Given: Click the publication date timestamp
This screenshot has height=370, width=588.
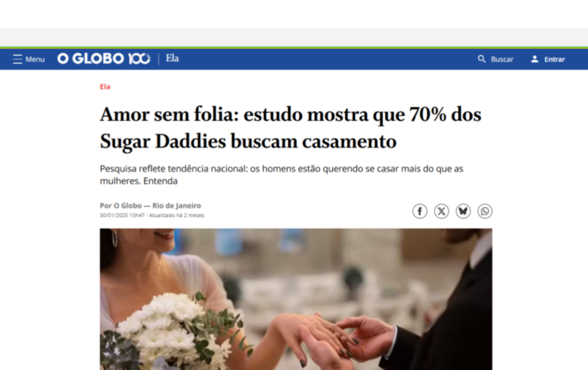Looking at the screenshot, I should [x=122, y=215].
